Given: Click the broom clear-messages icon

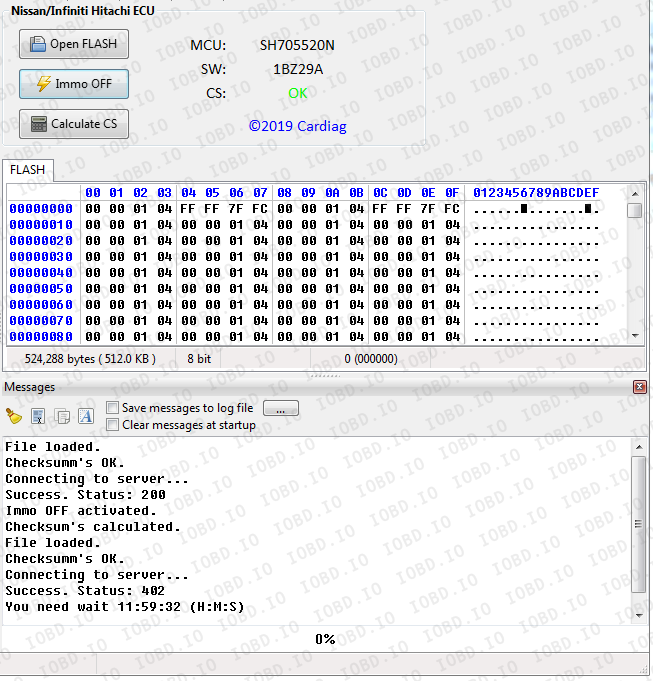Looking at the screenshot, I should [x=14, y=416].
